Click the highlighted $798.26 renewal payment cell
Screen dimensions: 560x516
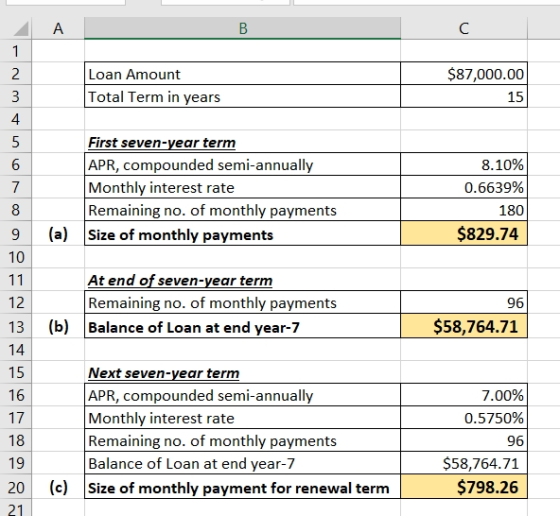click(464, 487)
